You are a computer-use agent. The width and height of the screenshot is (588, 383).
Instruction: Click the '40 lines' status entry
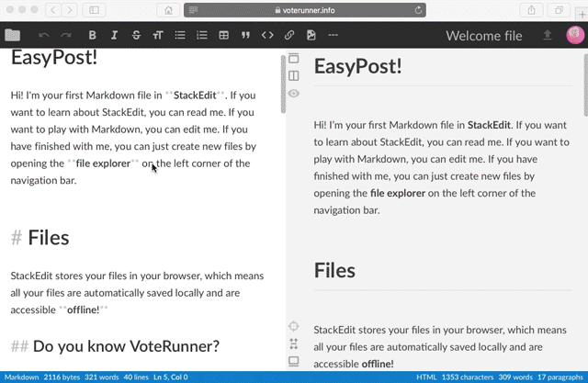click(x=136, y=377)
